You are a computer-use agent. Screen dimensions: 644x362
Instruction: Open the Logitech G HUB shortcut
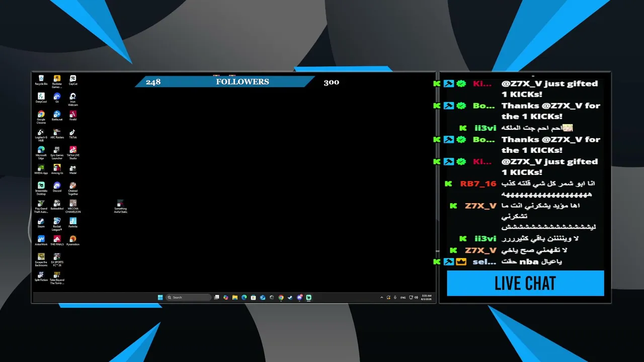pyautogui.click(x=41, y=135)
